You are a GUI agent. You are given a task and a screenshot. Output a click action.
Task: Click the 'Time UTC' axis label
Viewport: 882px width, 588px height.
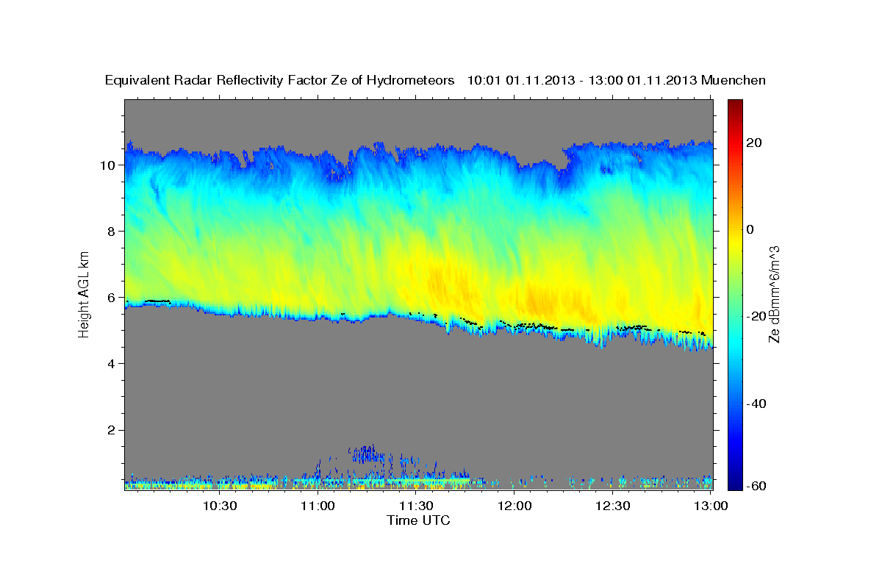(418, 520)
